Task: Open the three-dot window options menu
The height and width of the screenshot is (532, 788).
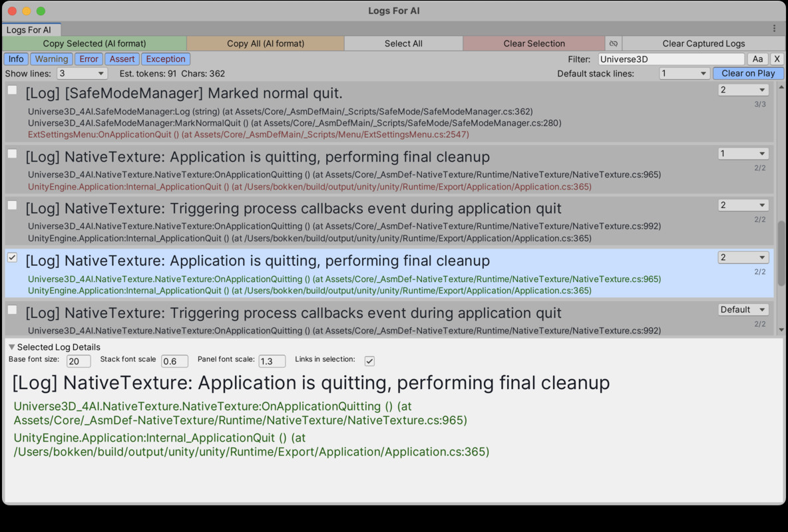Action: [774, 29]
